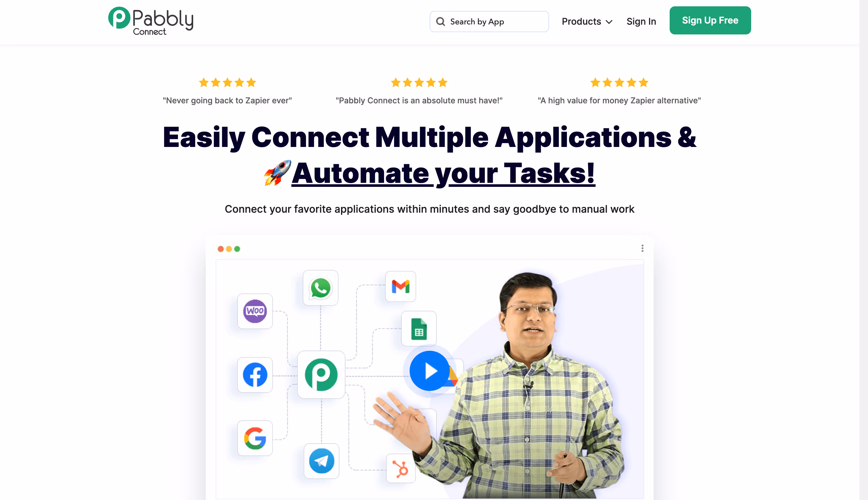Click the WhatsApp icon in the integration diagram
The width and height of the screenshot is (868, 500).
pos(320,288)
